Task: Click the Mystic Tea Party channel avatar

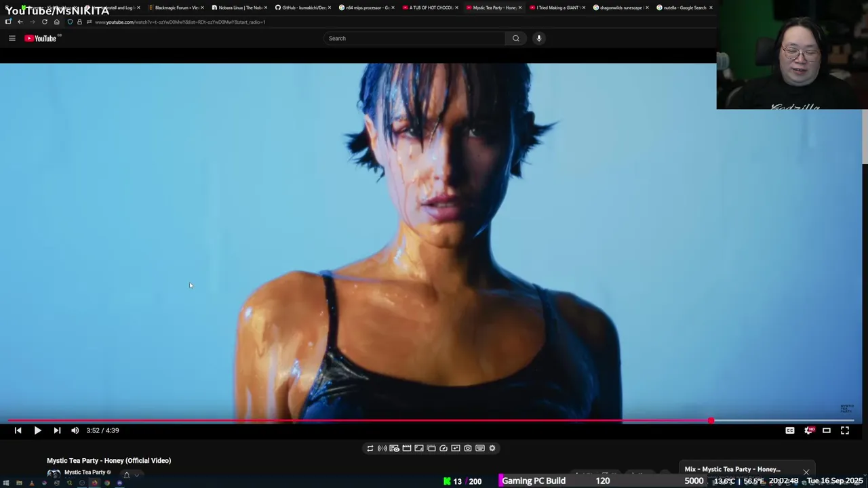Action: (x=54, y=474)
